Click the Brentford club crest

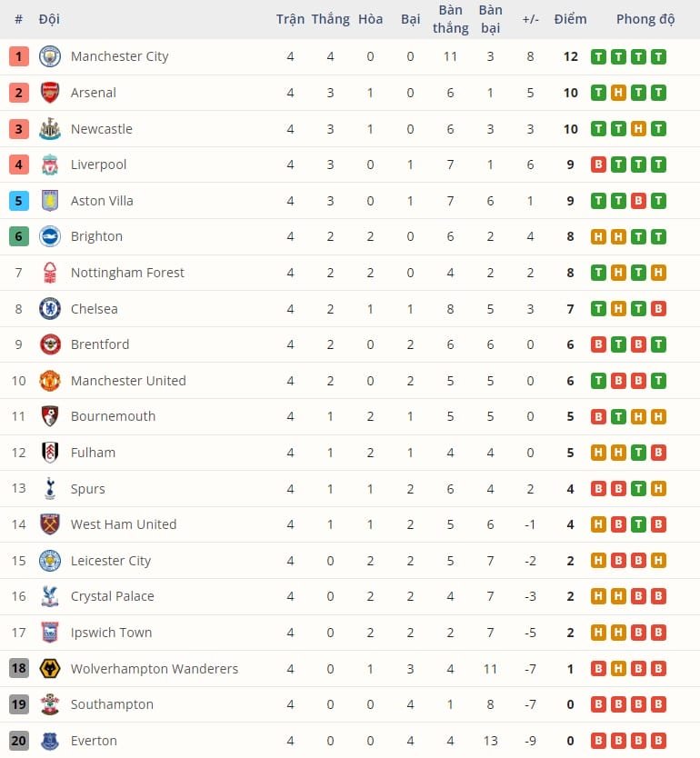click(x=49, y=344)
